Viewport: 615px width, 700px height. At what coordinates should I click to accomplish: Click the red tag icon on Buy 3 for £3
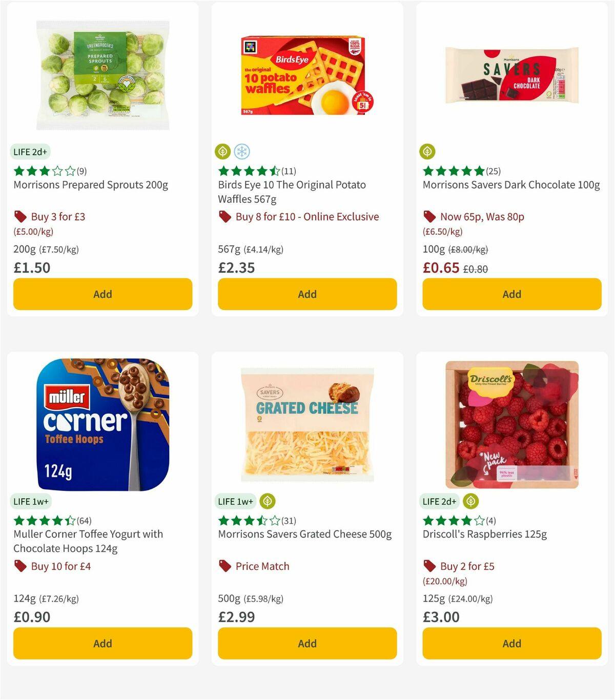click(x=20, y=217)
